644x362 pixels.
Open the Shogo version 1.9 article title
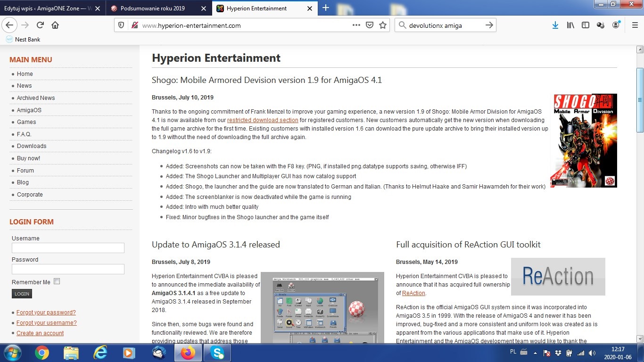tap(267, 80)
